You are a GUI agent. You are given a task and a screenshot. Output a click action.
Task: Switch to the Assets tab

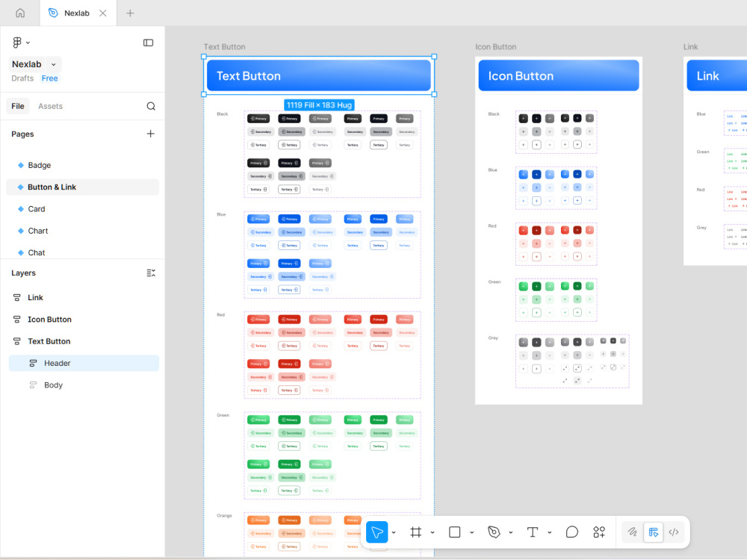pos(51,106)
